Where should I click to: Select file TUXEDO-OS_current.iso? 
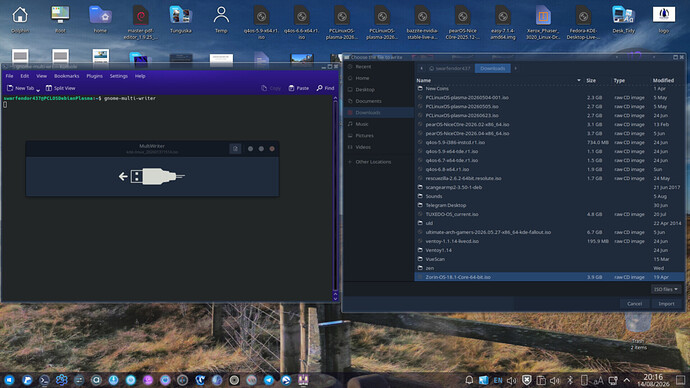(550, 214)
